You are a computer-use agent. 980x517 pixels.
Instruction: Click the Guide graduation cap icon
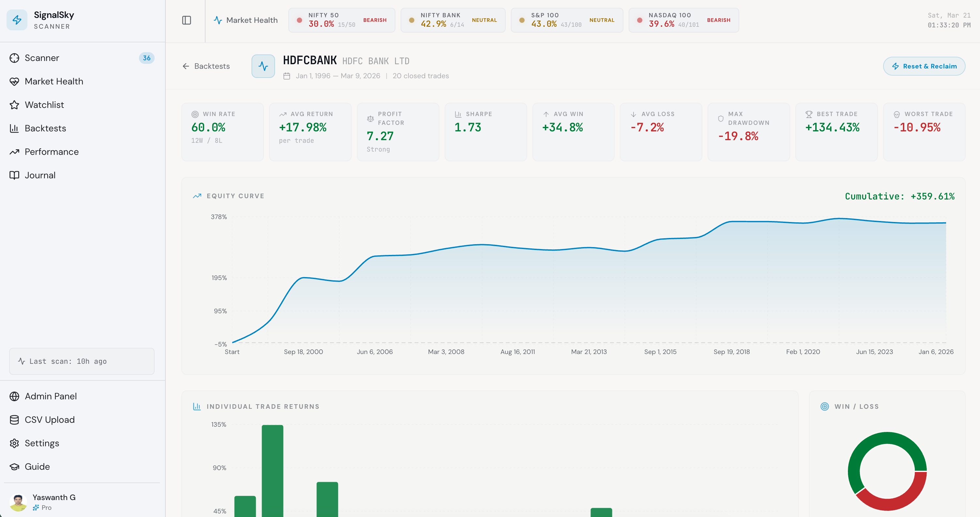14,466
